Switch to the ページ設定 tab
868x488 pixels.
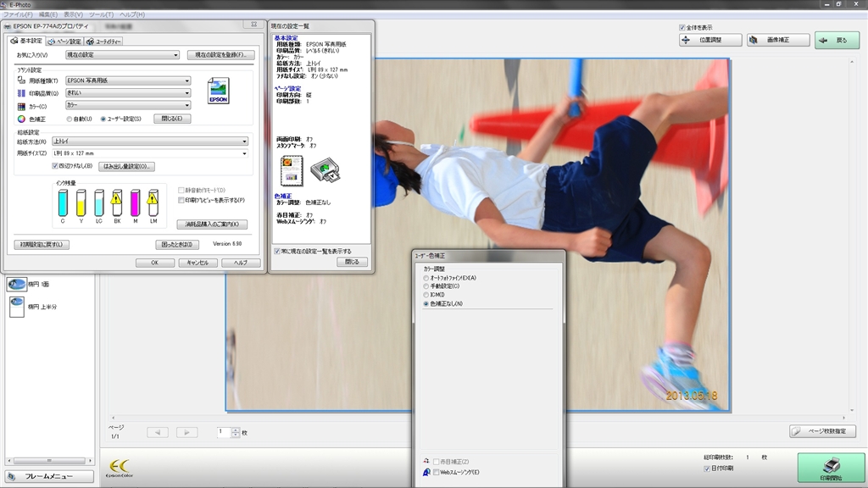point(65,41)
